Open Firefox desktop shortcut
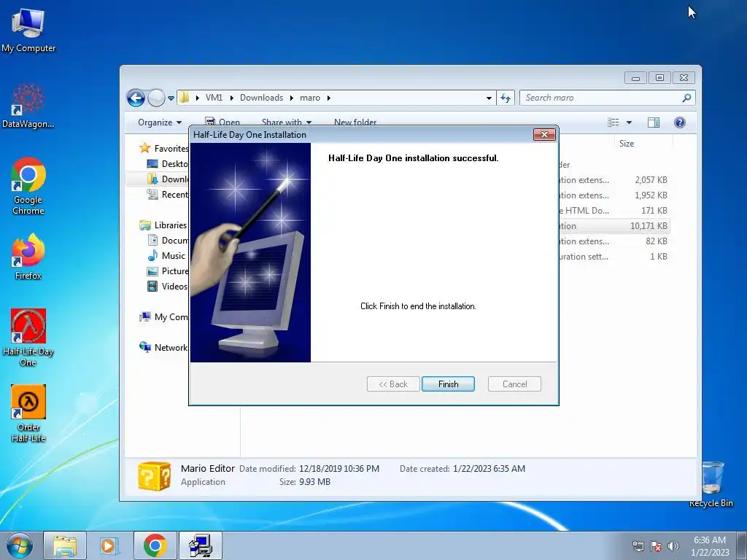The image size is (747, 560). click(x=28, y=256)
